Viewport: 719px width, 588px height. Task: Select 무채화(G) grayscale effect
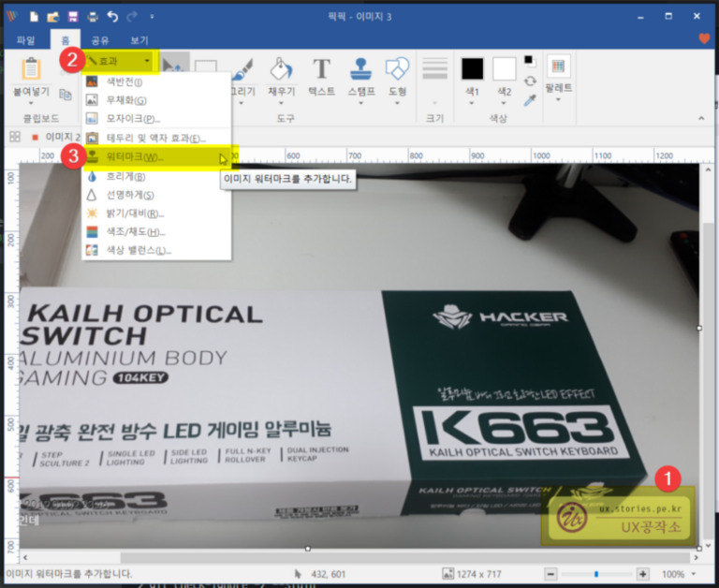pyautogui.click(x=156, y=100)
